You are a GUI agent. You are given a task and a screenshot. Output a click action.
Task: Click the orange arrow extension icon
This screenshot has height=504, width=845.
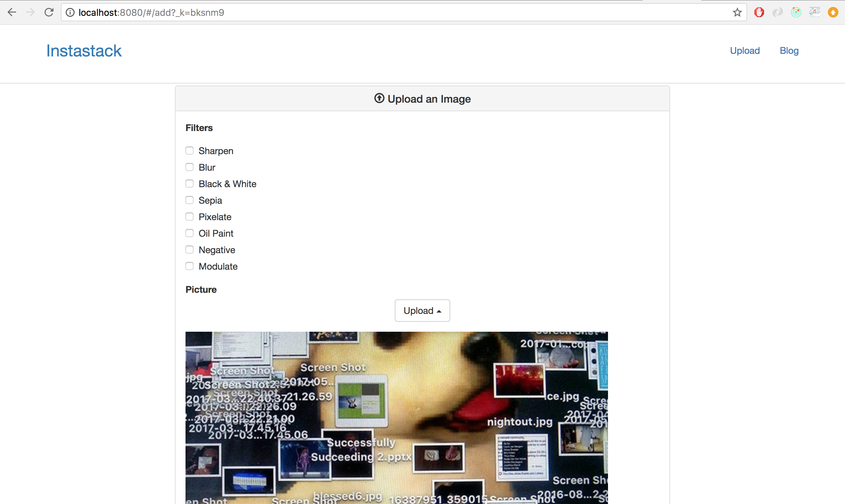coord(833,12)
